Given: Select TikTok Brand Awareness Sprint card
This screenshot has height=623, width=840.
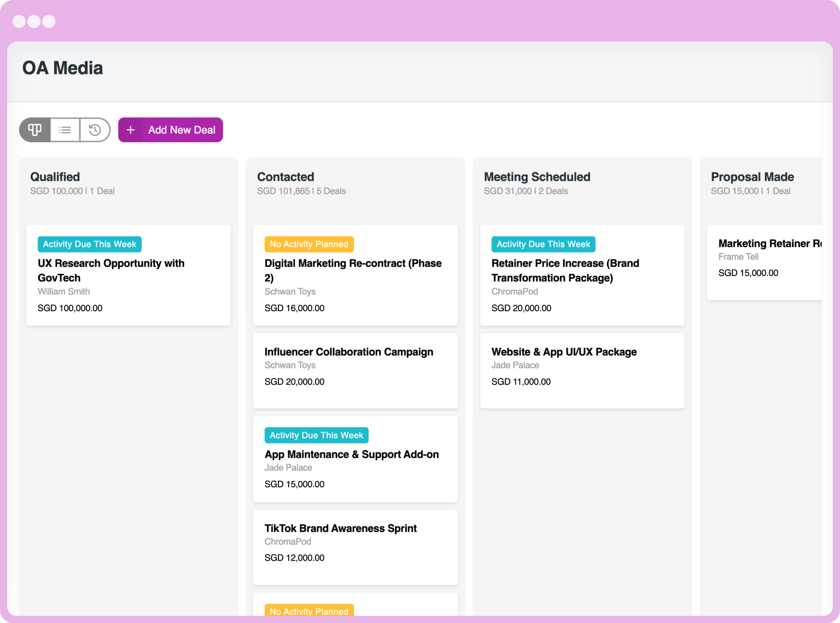Looking at the screenshot, I should (340, 528).
